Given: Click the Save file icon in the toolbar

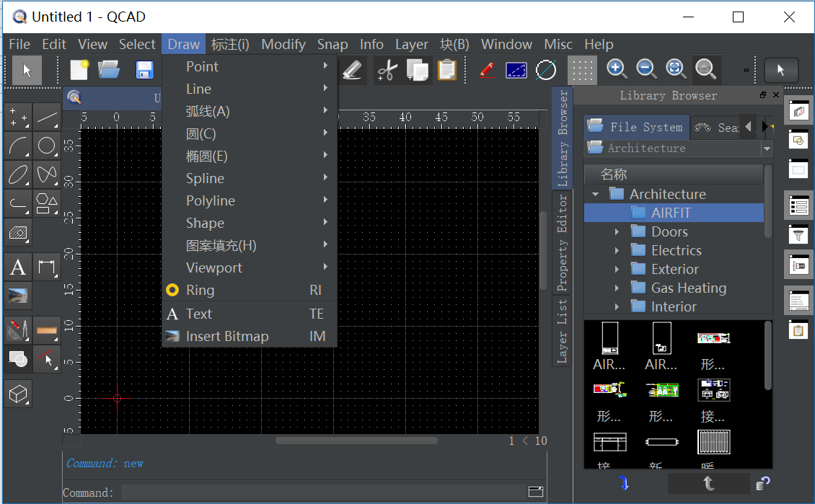Looking at the screenshot, I should tap(144, 70).
